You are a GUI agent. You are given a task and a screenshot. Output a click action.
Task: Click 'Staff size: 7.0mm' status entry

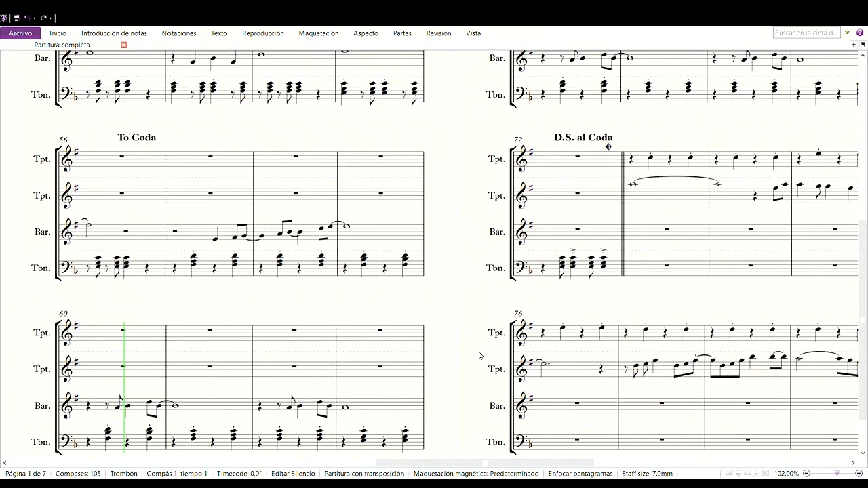coord(647,474)
